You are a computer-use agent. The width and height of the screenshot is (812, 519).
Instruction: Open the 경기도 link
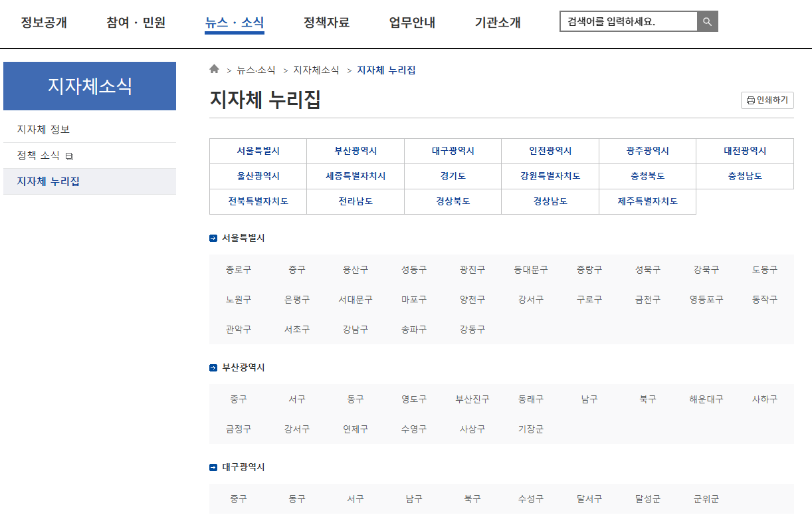click(x=453, y=176)
